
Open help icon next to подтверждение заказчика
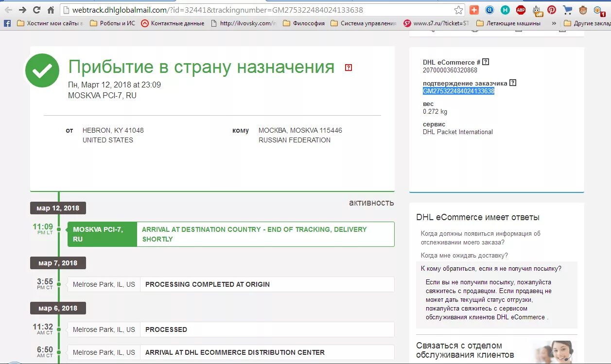click(x=513, y=83)
